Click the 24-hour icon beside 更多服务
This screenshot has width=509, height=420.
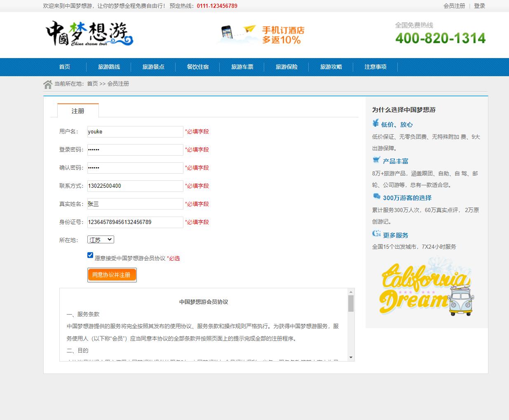tap(376, 233)
